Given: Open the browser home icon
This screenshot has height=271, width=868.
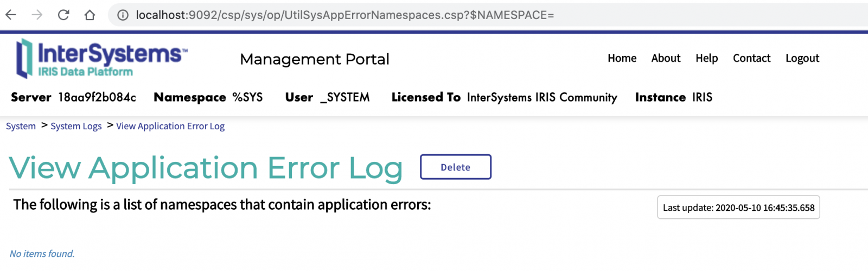Looking at the screenshot, I should [90, 15].
